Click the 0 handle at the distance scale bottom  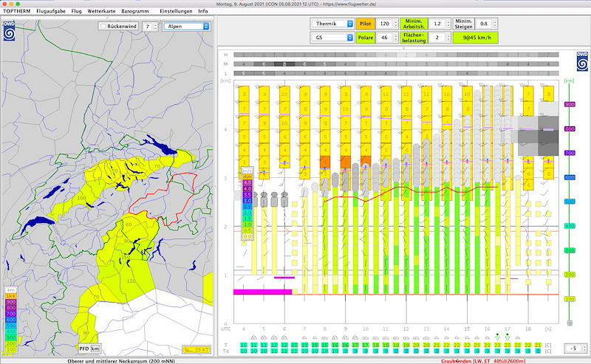570,323
